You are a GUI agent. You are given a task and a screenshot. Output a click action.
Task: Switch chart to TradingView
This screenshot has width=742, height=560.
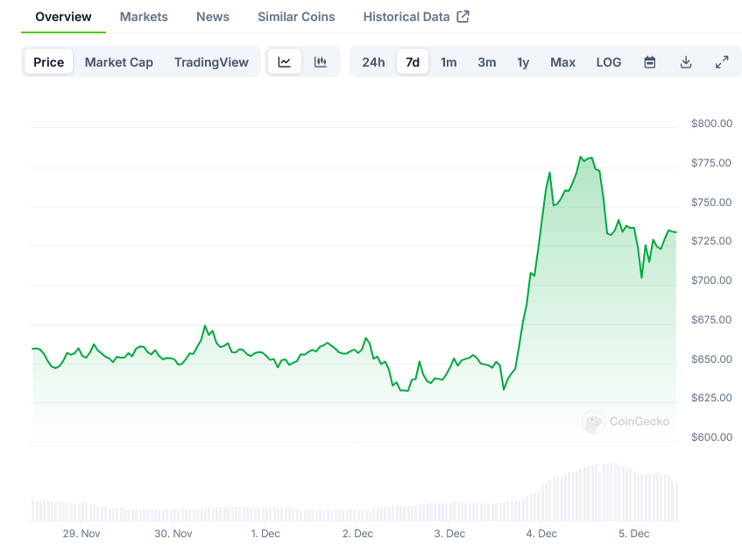click(x=211, y=62)
